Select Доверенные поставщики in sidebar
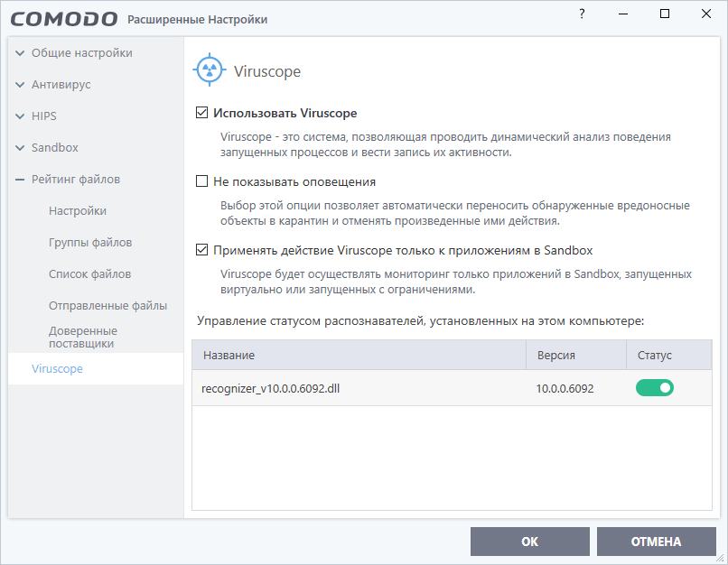The height and width of the screenshot is (565, 728). click(x=83, y=338)
